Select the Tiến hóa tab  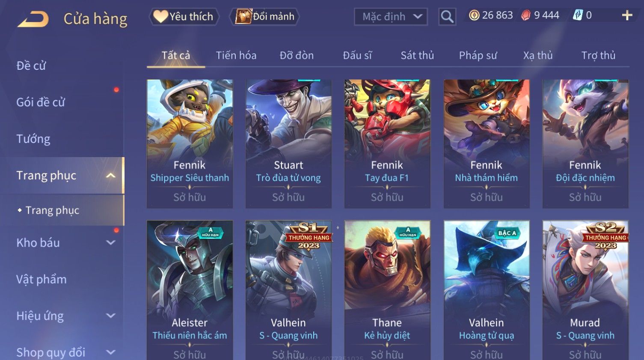(x=236, y=55)
